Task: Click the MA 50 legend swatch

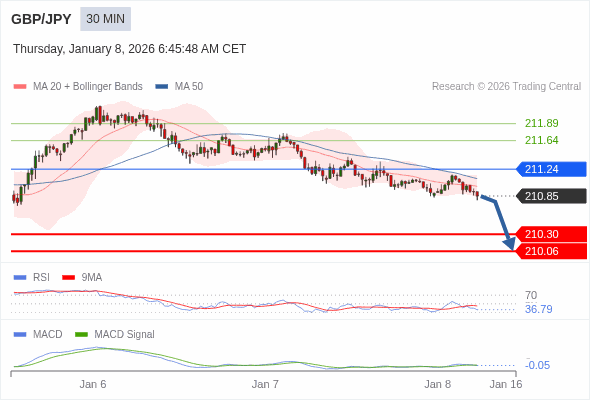Action: click(x=162, y=87)
